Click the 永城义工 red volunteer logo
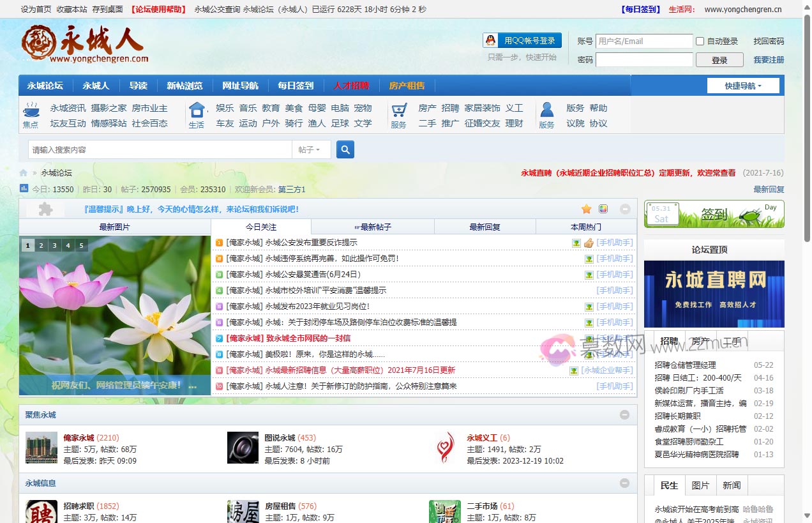This screenshot has height=523, width=812. (445, 448)
